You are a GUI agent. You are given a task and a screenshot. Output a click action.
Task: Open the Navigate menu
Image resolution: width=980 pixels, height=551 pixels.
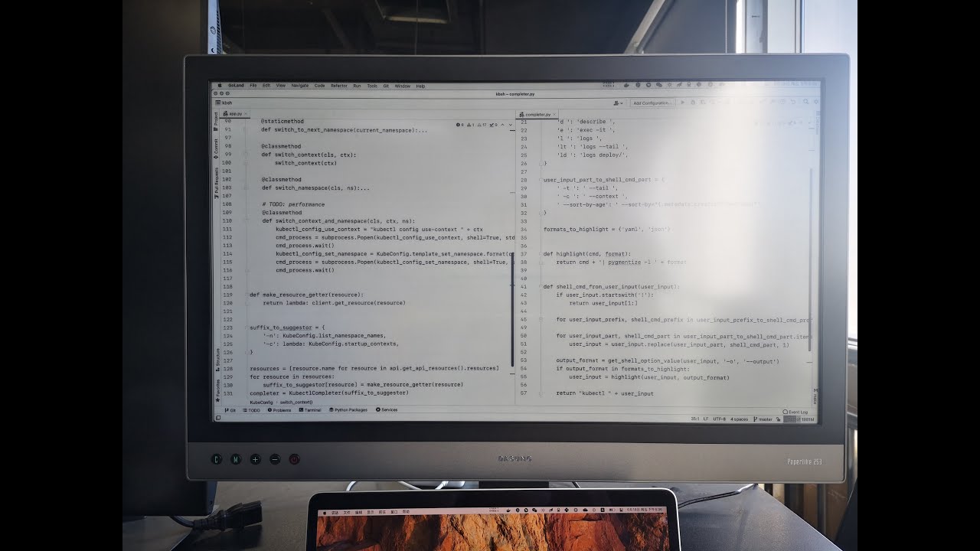tap(300, 86)
